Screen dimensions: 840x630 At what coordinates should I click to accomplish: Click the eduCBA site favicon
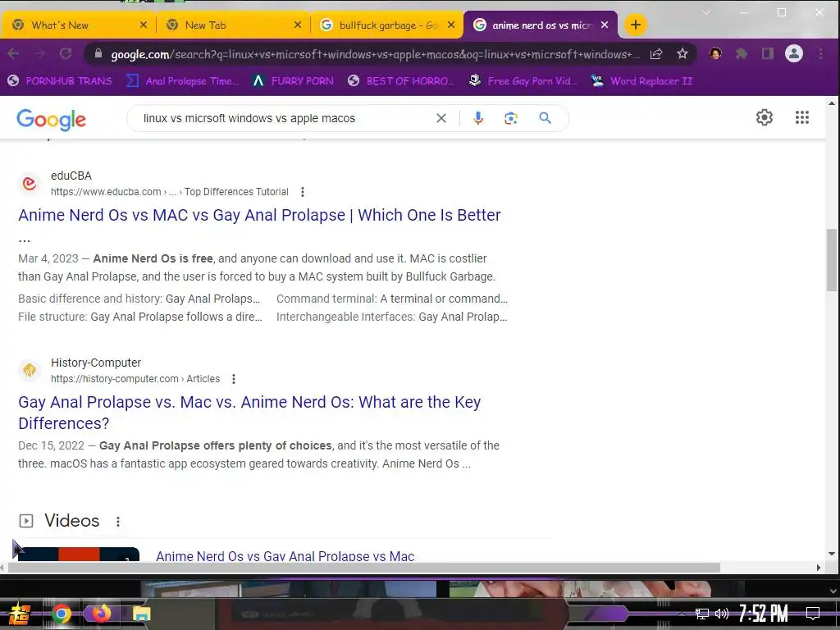coord(30,184)
